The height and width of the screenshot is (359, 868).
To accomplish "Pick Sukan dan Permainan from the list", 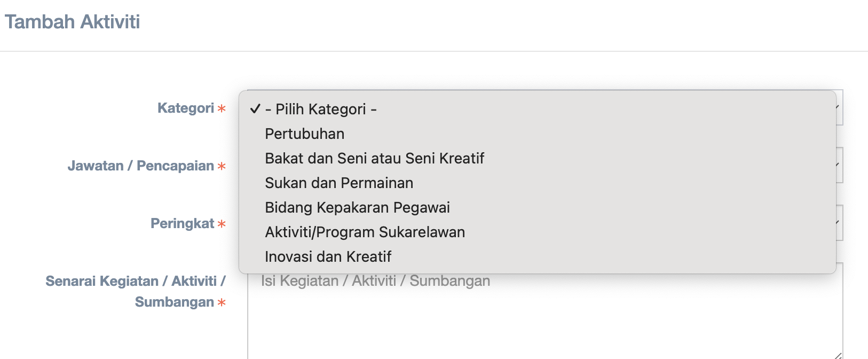I will coord(338,183).
